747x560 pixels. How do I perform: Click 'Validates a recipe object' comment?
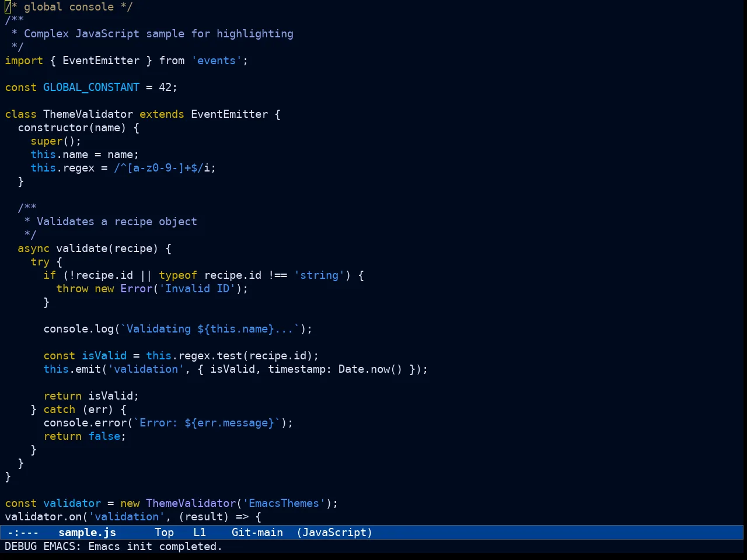(117, 222)
